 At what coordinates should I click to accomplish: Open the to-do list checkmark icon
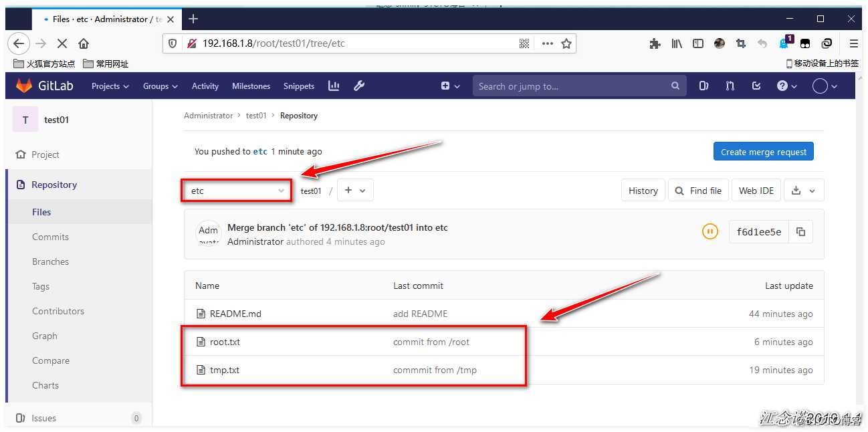tap(756, 86)
